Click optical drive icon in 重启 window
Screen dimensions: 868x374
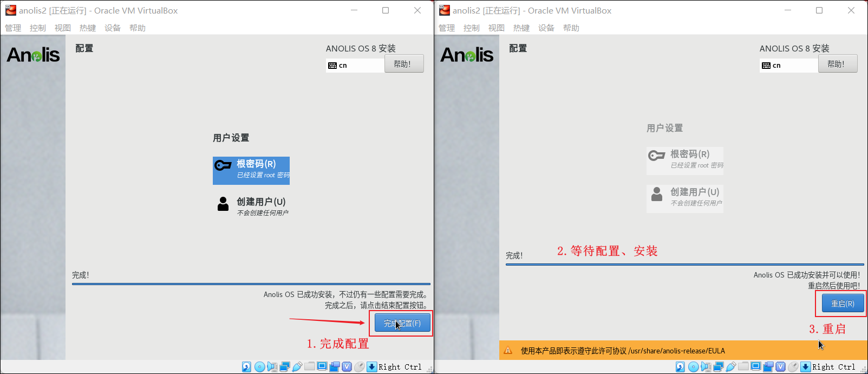click(x=694, y=367)
